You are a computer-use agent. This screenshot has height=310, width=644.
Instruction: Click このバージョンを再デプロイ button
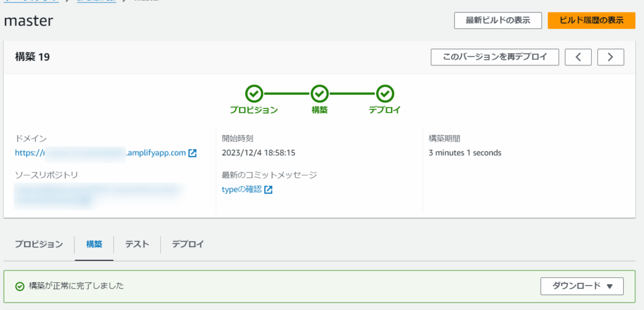[494, 57]
